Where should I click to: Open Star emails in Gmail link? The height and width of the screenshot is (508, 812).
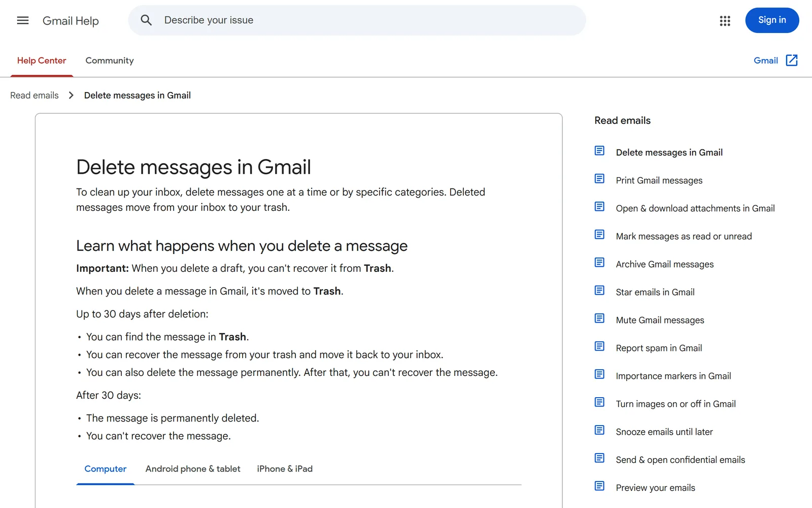[x=655, y=292]
